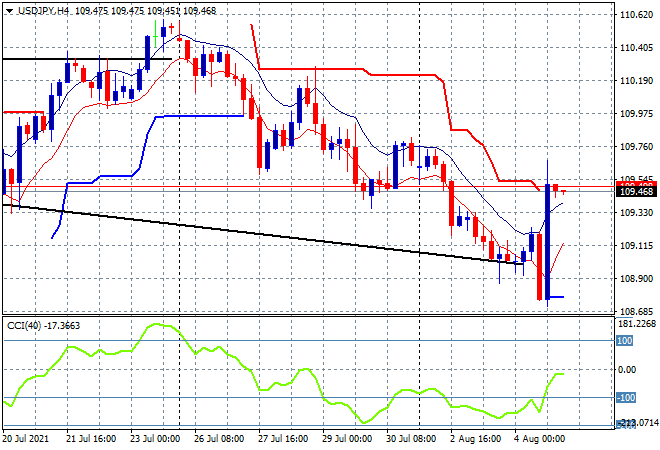
Task: Select the CCI(40) -17.3663 indicator label
Action: pyautogui.click(x=44, y=325)
